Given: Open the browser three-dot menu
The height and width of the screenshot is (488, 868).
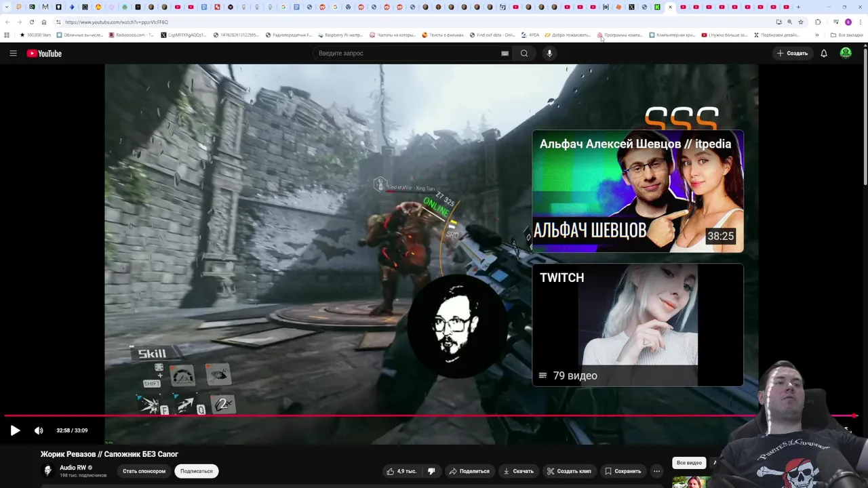Looking at the screenshot, I should [x=861, y=22].
